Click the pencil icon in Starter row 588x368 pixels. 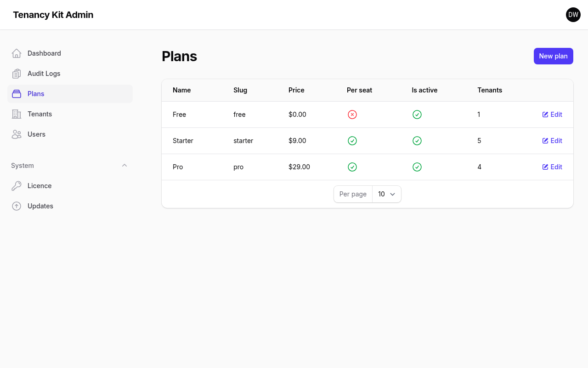click(545, 141)
